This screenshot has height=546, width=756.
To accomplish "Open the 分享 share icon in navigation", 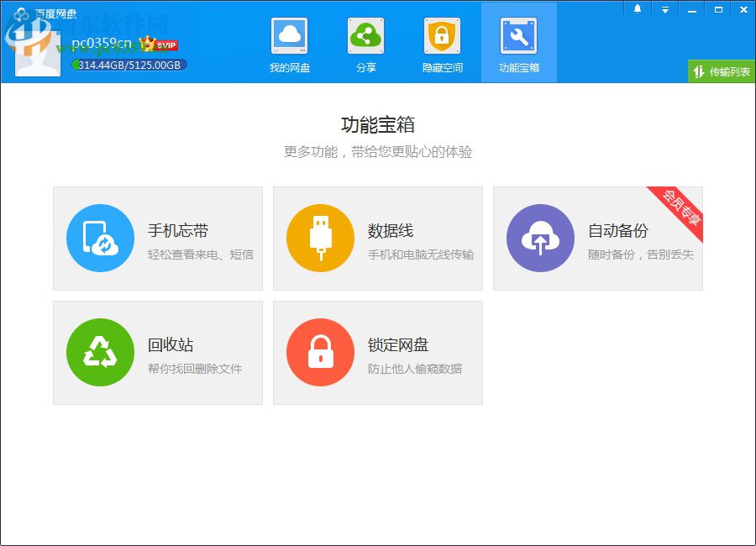I will click(x=365, y=35).
